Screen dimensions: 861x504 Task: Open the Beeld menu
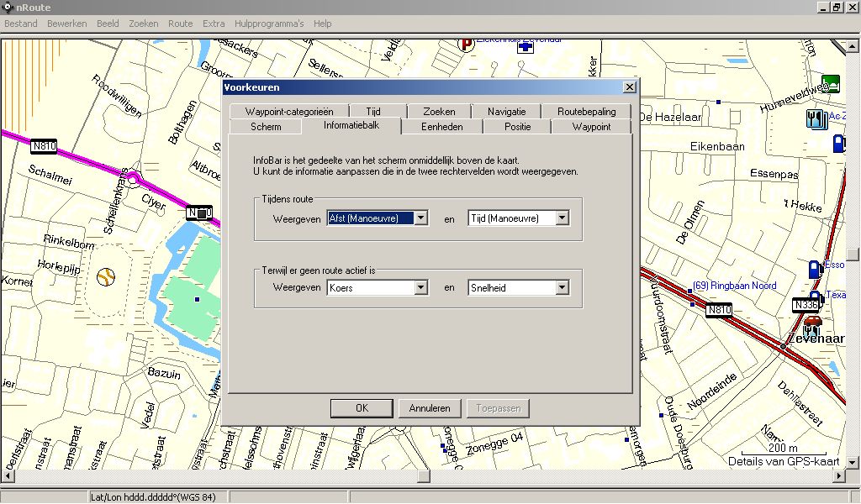108,24
